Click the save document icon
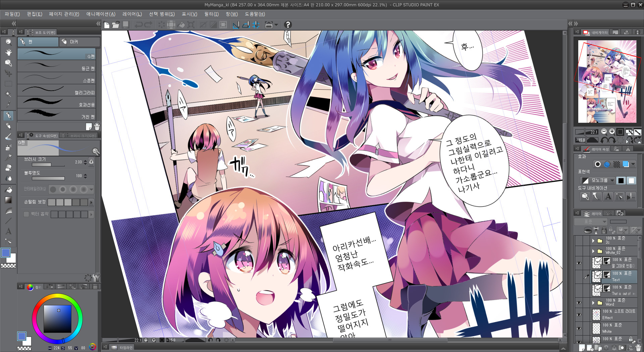Image resolution: width=644 pixels, height=352 pixels. coord(125,24)
